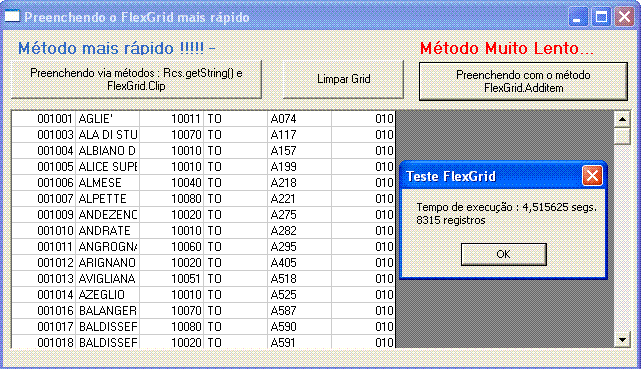641x369 pixels.
Task: Click the '8315 registros' text in dialog
Action: [451, 220]
